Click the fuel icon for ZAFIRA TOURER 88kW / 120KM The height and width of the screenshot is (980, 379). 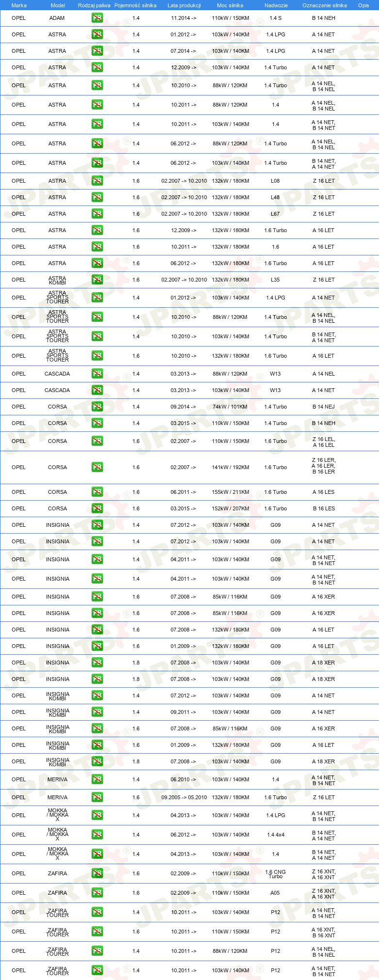click(x=97, y=951)
